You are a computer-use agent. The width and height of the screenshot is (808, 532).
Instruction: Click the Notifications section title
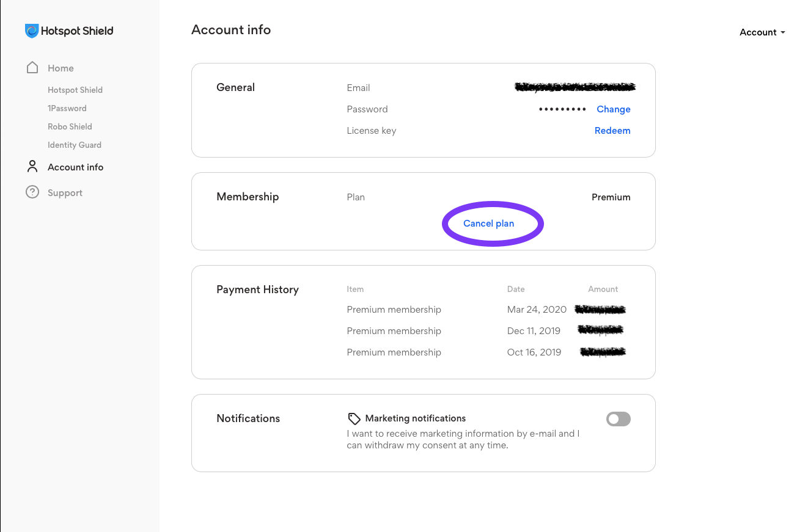pyautogui.click(x=248, y=418)
